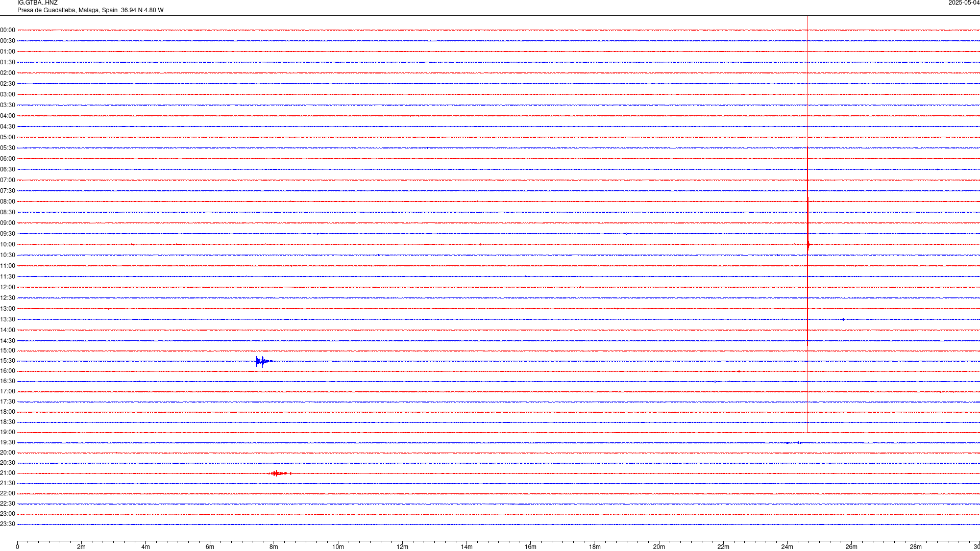Select the red seismic burst on 21:00 trace
980x551 pixels.
(280, 473)
